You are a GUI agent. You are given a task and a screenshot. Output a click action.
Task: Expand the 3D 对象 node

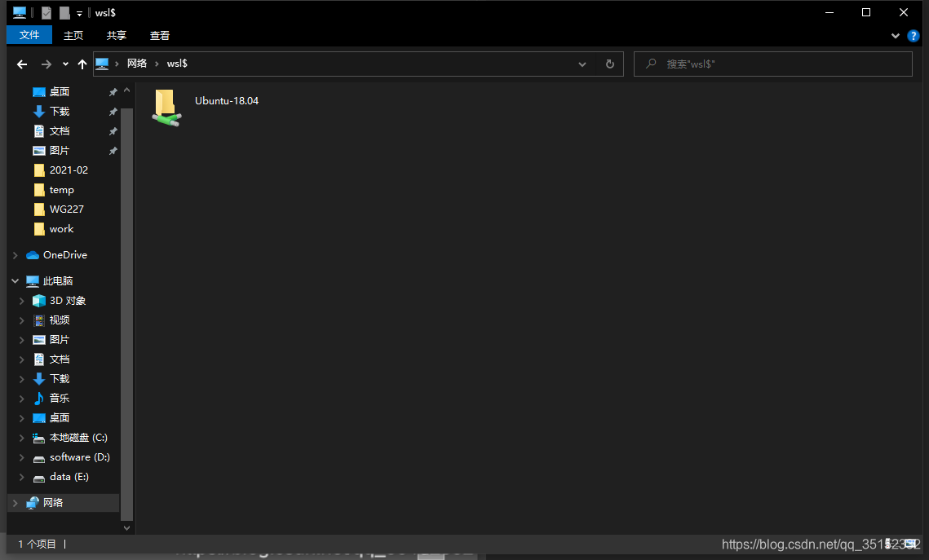pyautogui.click(x=22, y=301)
